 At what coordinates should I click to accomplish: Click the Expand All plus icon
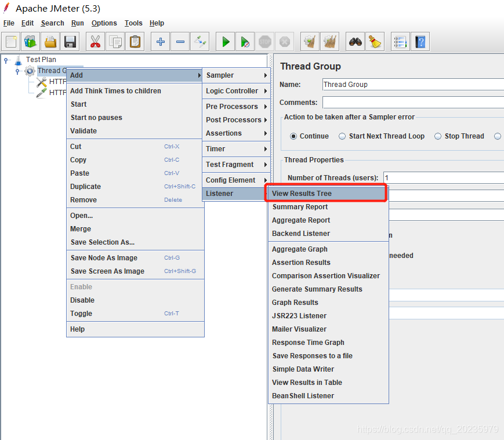coord(161,42)
